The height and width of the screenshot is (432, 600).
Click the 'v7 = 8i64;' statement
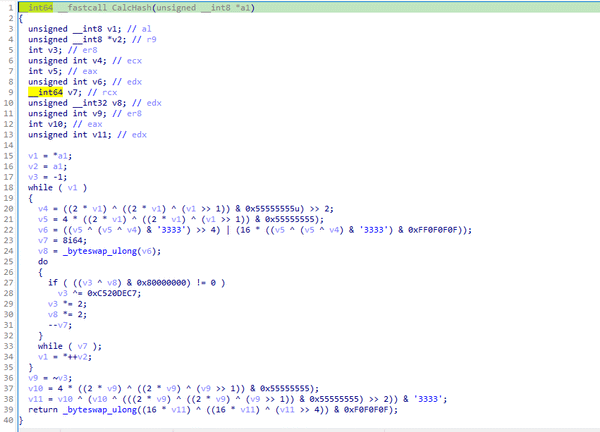62,240
